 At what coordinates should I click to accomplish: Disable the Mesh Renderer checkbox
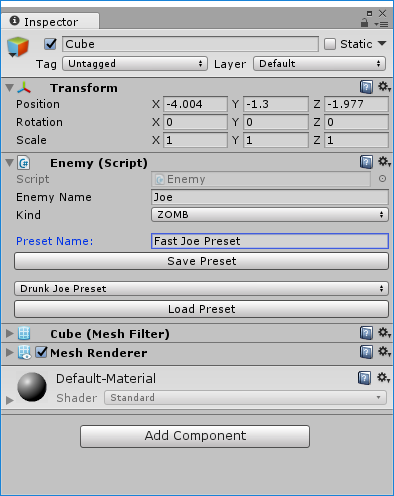[x=41, y=352]
